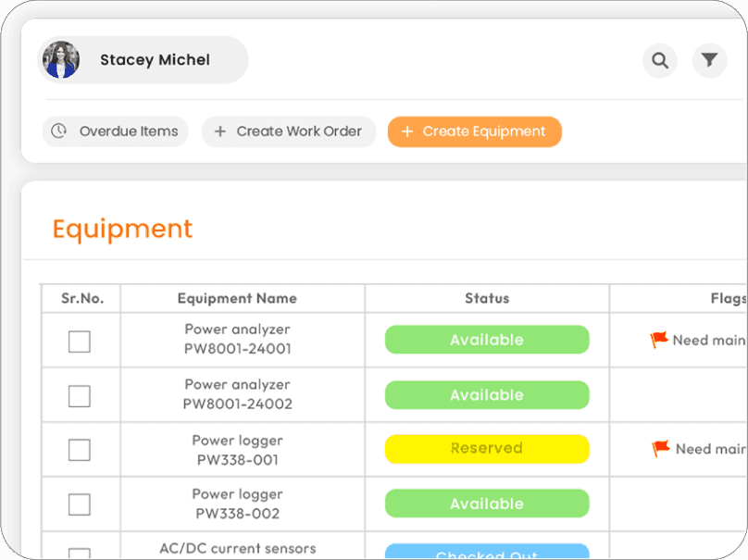Click the Available status badge for PW8001-24002
This screenshot has width=748, height=560.
(x=487, y=395)
